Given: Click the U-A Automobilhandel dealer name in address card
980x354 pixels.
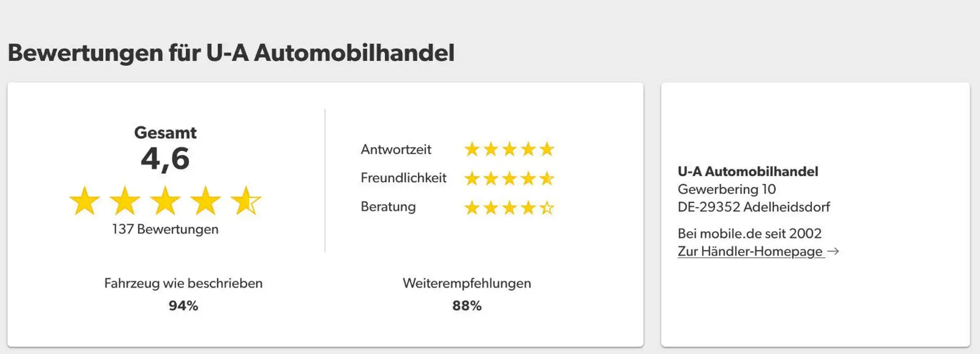Looking at the screenshot, I should pos(748,172).
